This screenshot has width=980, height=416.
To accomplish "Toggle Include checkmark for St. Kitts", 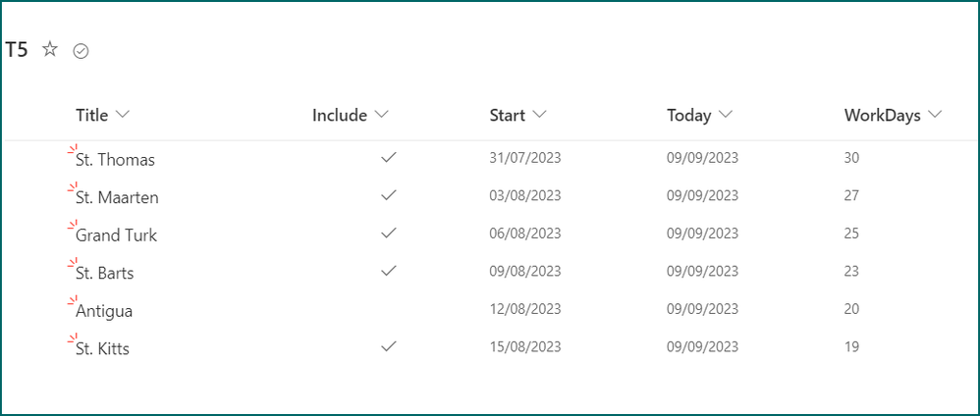I will click(389, 346).
